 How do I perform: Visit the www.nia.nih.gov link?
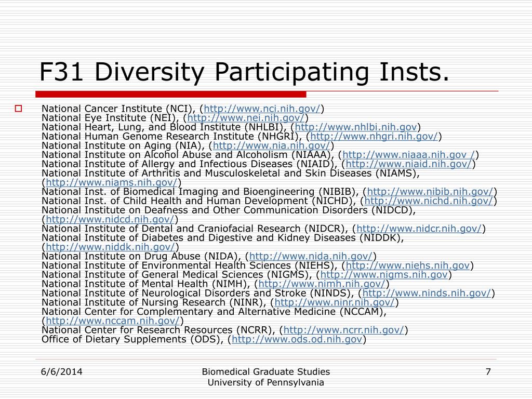click(271, 145)
